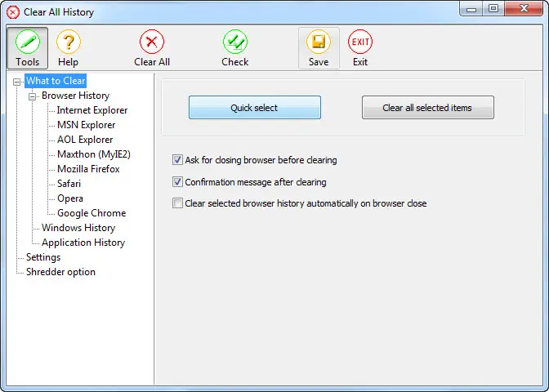The height and width of the screenshot is (392, 549).
Task: Pick AOL Explorer in the tree
Action: point(85,140)
